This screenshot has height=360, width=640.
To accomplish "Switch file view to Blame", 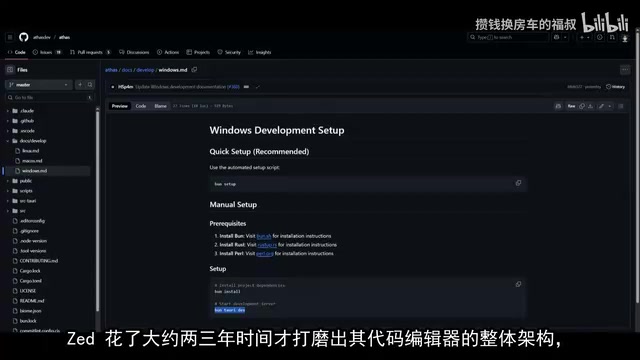I will 160,106.
